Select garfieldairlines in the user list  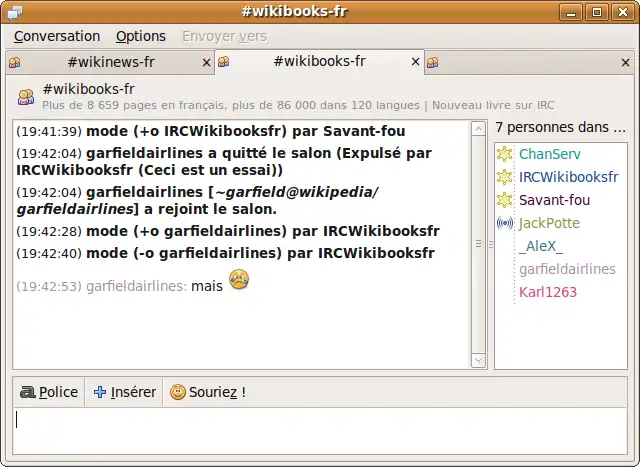click(x=567, y=269)
